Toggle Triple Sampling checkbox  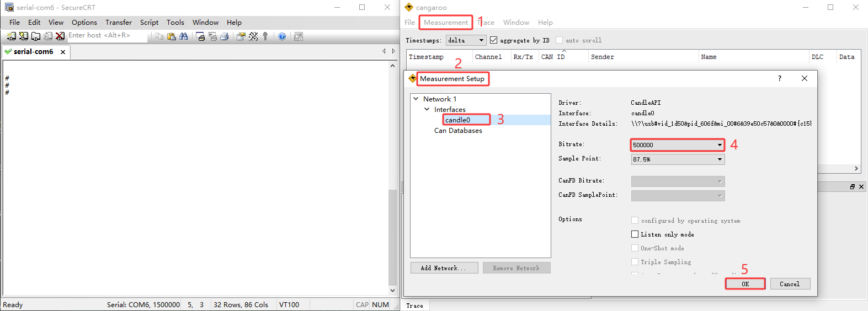click(x=635, y=262)
